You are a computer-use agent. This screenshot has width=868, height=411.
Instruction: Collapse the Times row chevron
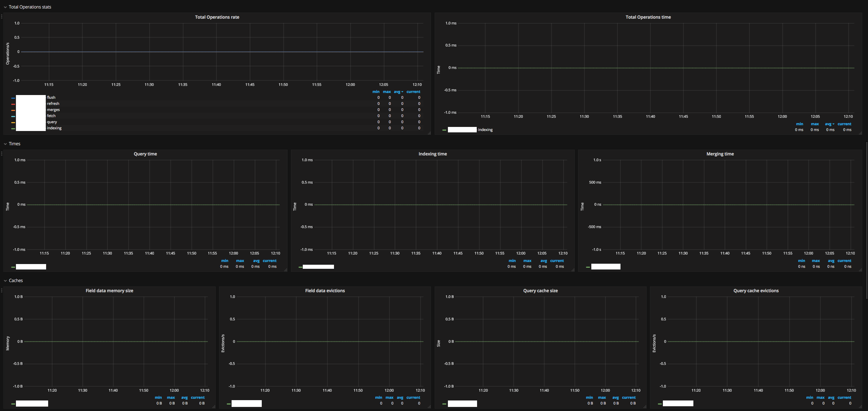(x=5, y=144)
